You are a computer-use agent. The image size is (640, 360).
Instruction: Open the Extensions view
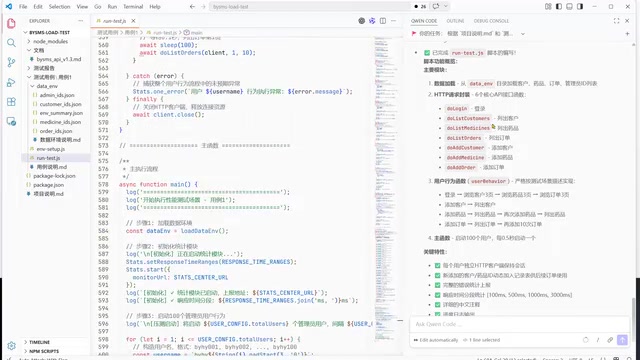pyautogui.click(x=11, y=102)
